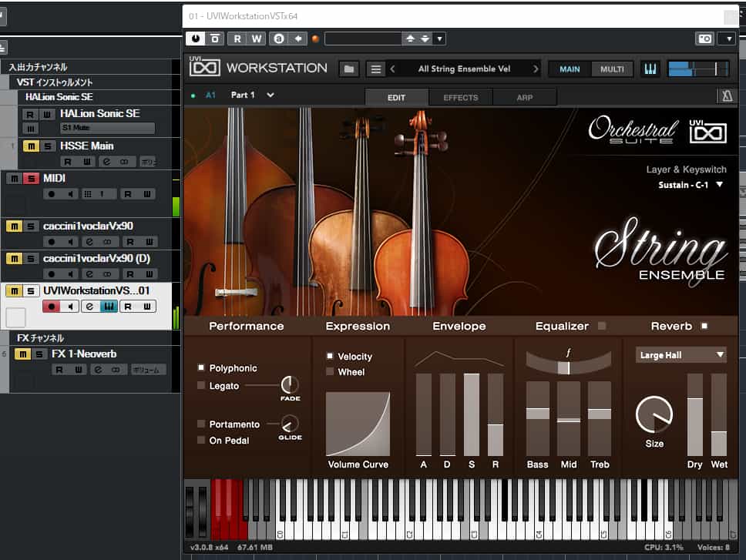746x560 pixels.
Task: Toggle the virtual keyboard icon
Action: pos(650,69)
